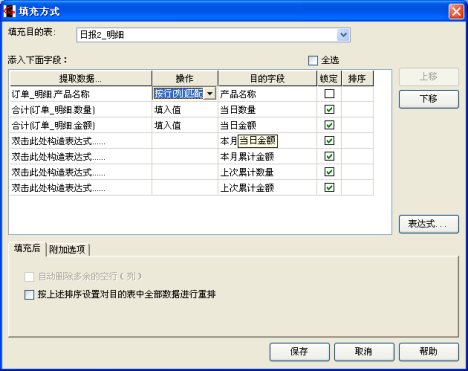Open 帮助 button

(429, 352)
